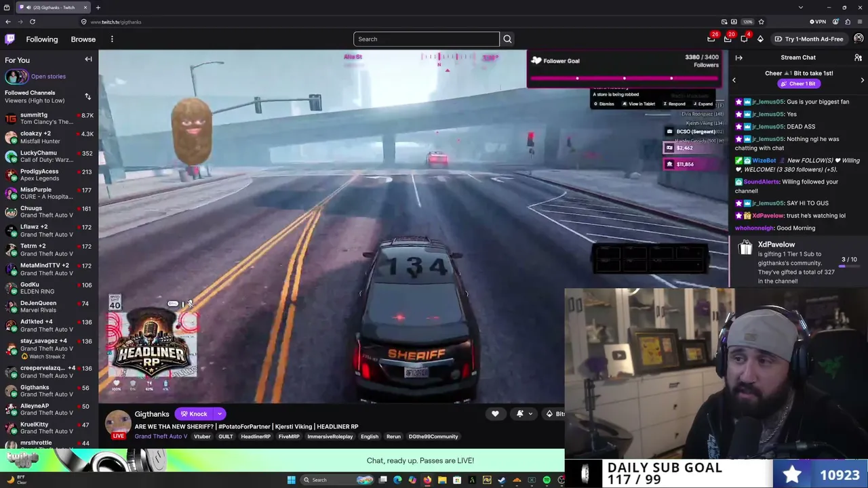Viewport: 868px width, 488px height.
Task: Click Try 1-Month Ad-Free button
Action: [809, 39]
